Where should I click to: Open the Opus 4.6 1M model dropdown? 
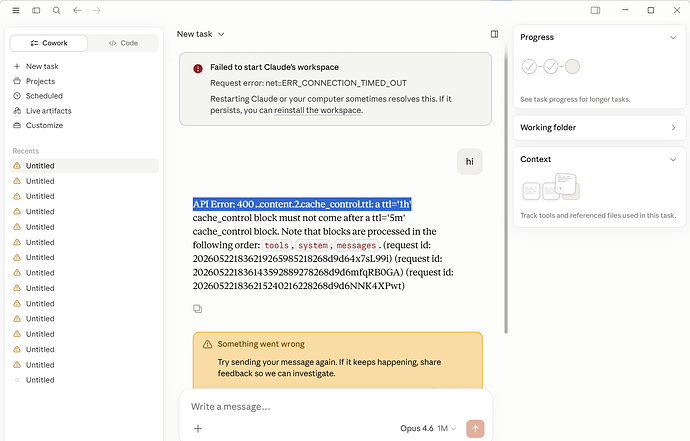coord(428,428)
